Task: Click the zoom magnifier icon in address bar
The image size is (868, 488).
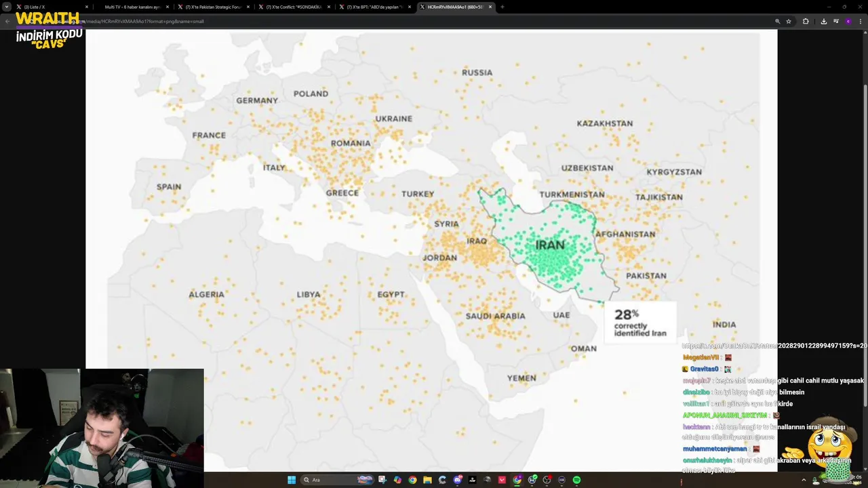Action: pyautogui.click(x=777, y=21)
